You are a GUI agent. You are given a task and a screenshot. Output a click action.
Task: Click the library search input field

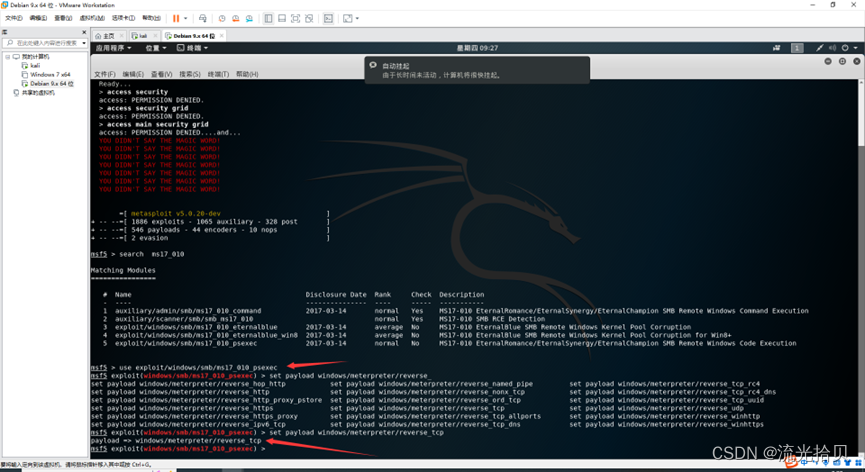tap(43, 42)
